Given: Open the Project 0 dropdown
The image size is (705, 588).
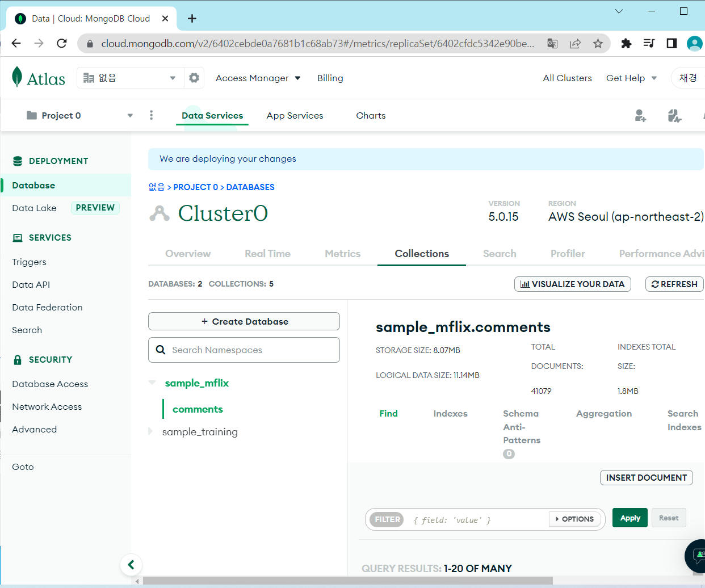Looking at the screenshot, I should (79, 115).
